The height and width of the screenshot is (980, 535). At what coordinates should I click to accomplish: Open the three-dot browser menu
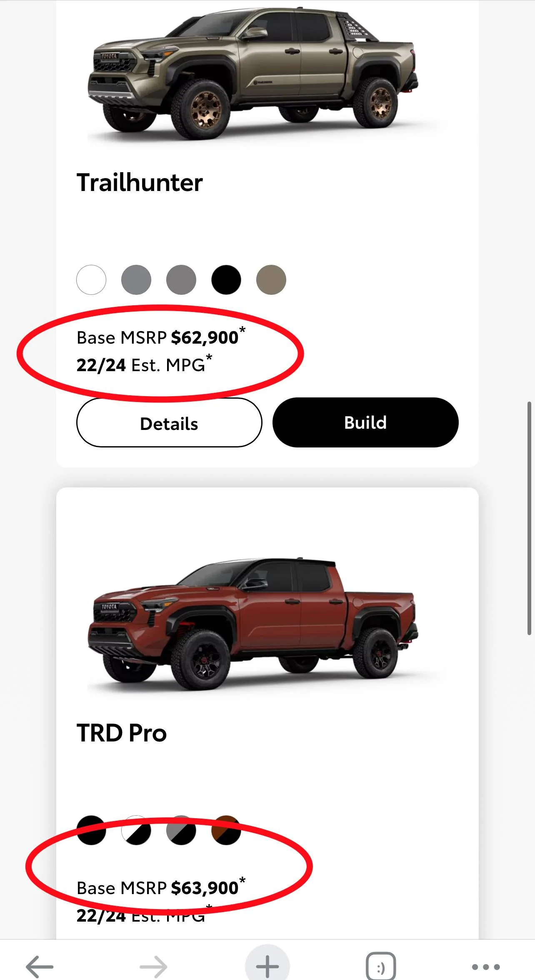pos(485,966)
